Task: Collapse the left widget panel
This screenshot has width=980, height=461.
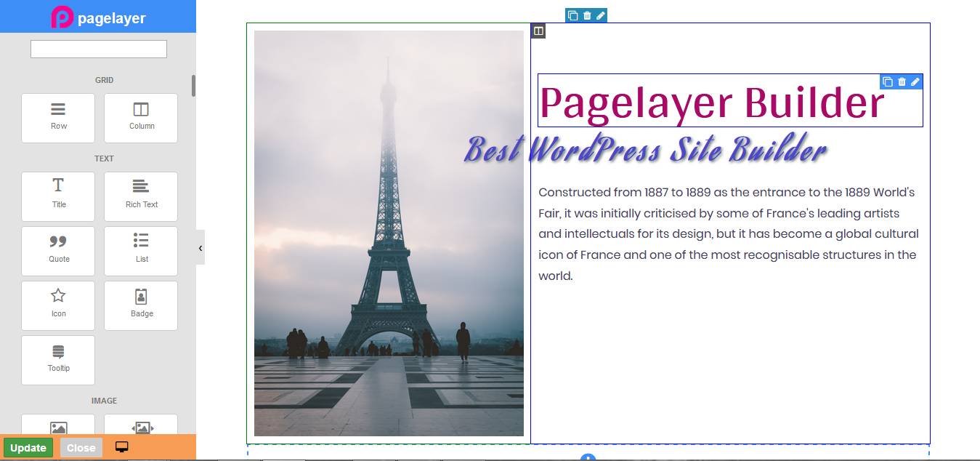Action: (201, 247)
